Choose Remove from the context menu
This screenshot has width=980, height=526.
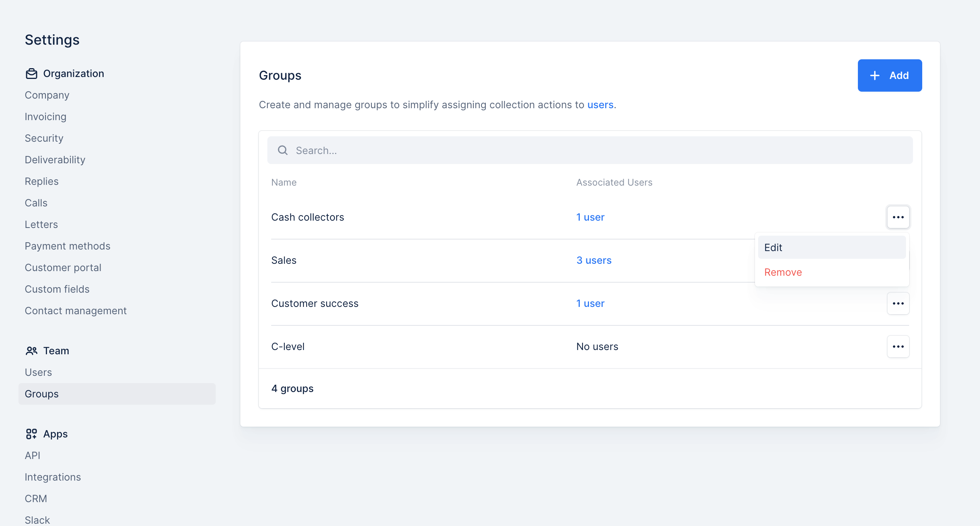783,272
